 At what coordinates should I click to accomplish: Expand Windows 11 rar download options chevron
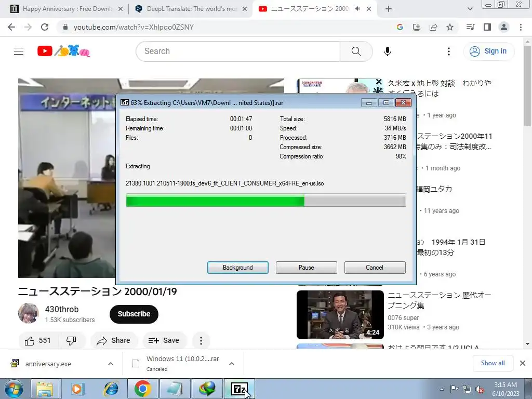(232, 364)
